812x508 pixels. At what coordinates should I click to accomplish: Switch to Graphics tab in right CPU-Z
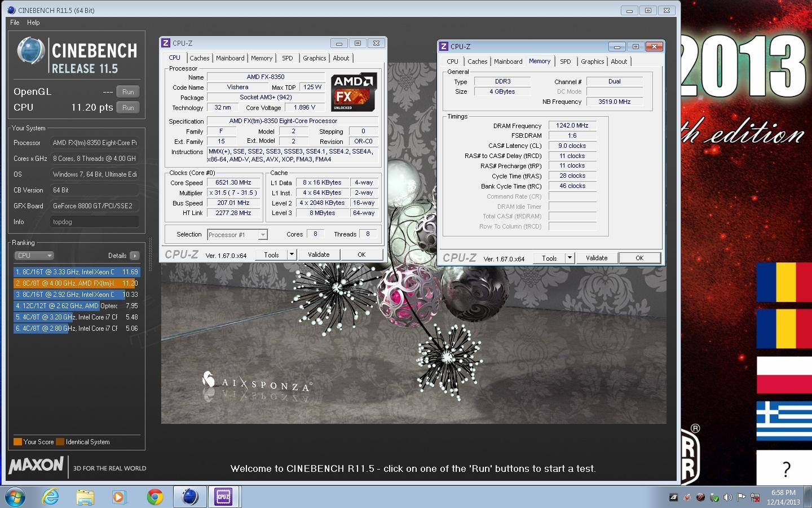pos(593,62)
